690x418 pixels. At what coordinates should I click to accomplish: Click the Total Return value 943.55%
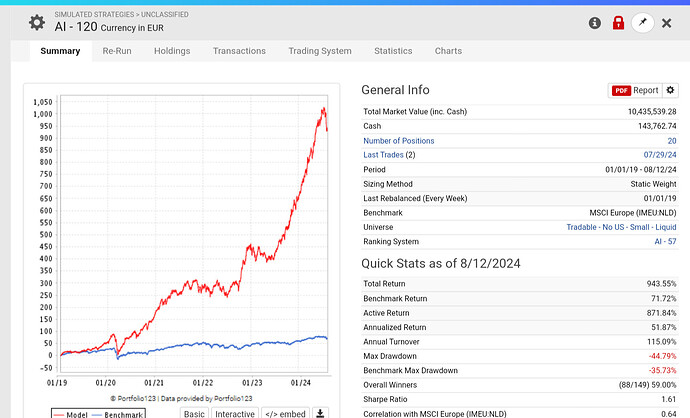click(x=661, y=284)
